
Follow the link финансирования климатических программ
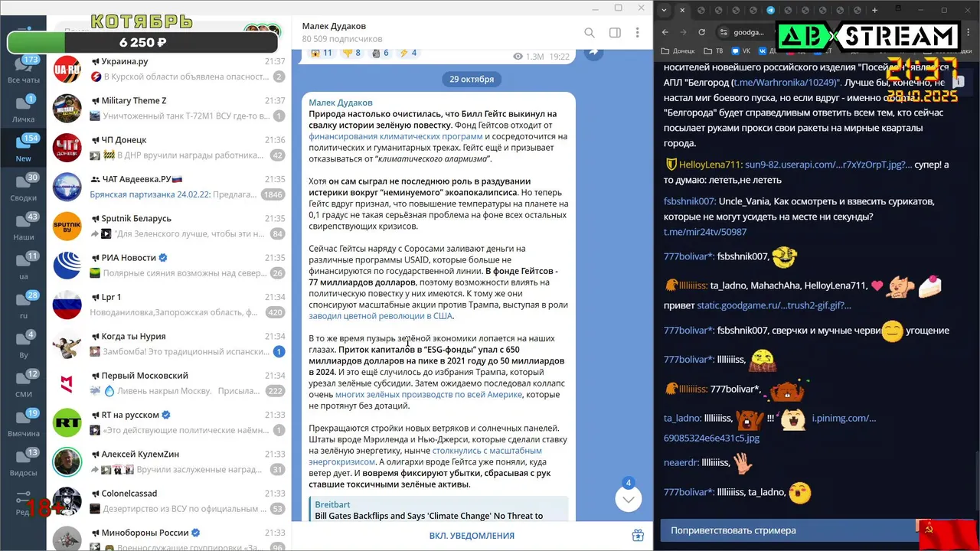(x=395, y=136)
